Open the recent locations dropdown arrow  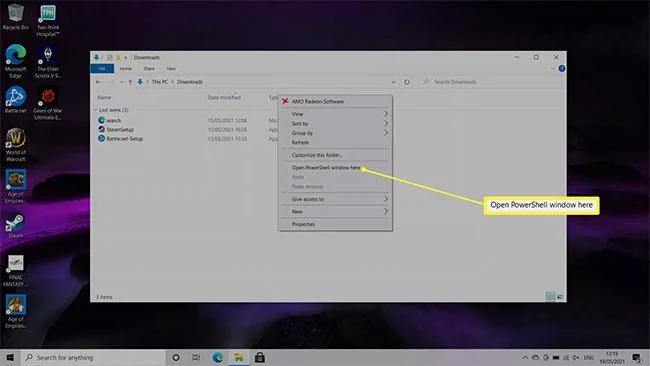pyautogui.click(x=121, y=82)
